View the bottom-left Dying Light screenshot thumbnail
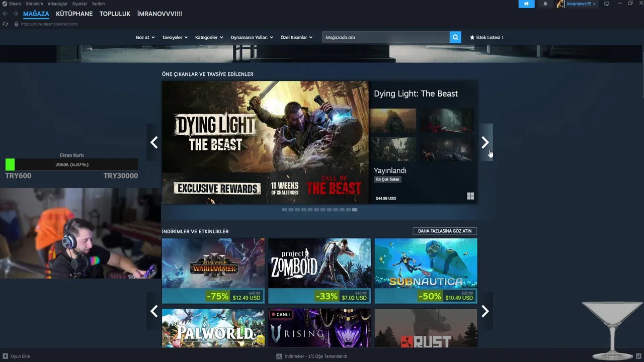 click(393, 148)
